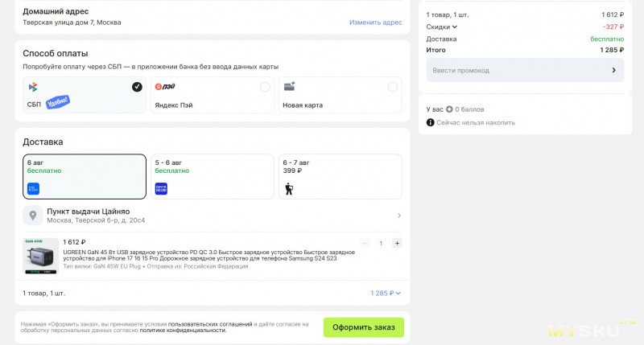
Task: Click the Изменить адрес link
Action: pyautogui.click(x=375, y=23)
